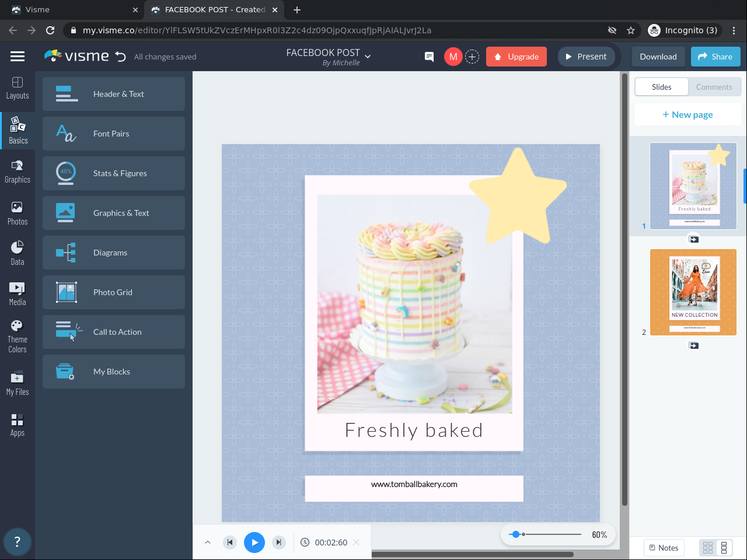747x560 pixels.
Task: Switch to the first Visme browser tab
Action: (x=72, y=10)
